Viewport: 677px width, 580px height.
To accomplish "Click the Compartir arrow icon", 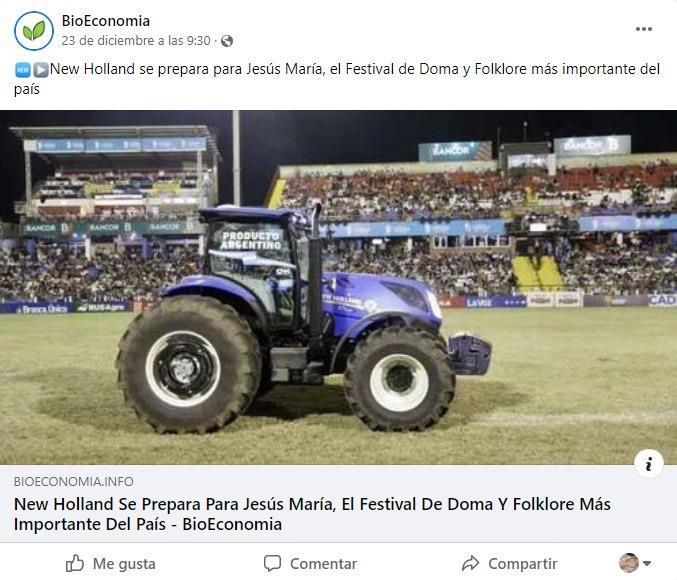I will (470, 563).
